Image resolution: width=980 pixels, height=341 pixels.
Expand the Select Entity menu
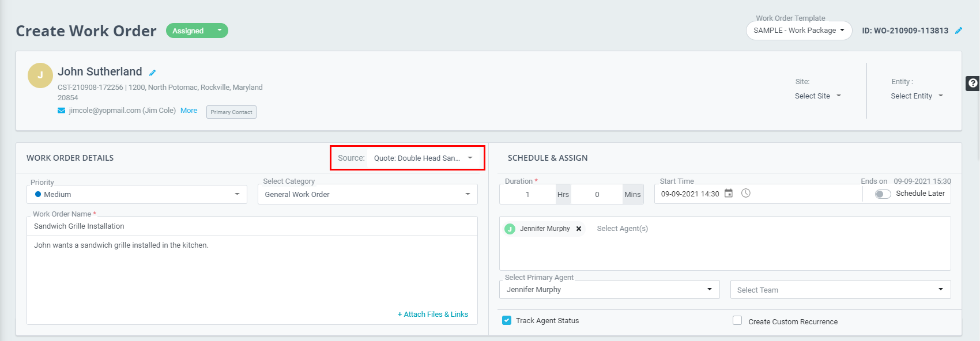(x=917, y=96)
